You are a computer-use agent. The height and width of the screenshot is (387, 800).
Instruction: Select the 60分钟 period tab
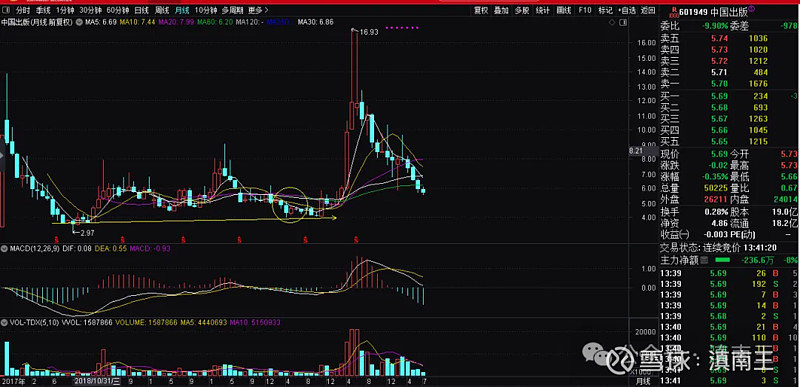tap(118, 10)
